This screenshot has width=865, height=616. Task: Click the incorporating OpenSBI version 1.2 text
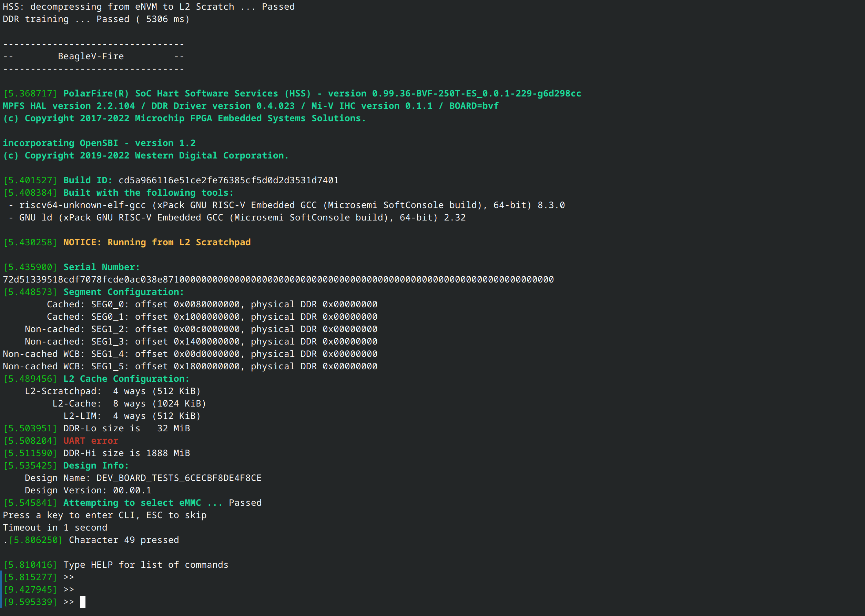[99, 143]
